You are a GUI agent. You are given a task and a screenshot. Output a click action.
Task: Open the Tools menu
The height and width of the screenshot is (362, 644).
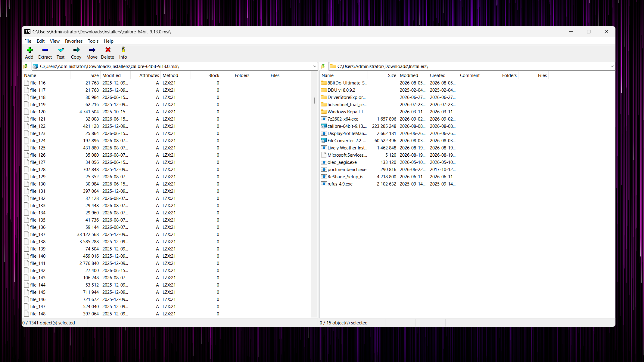pyautogui.click(x=93, y=41)
